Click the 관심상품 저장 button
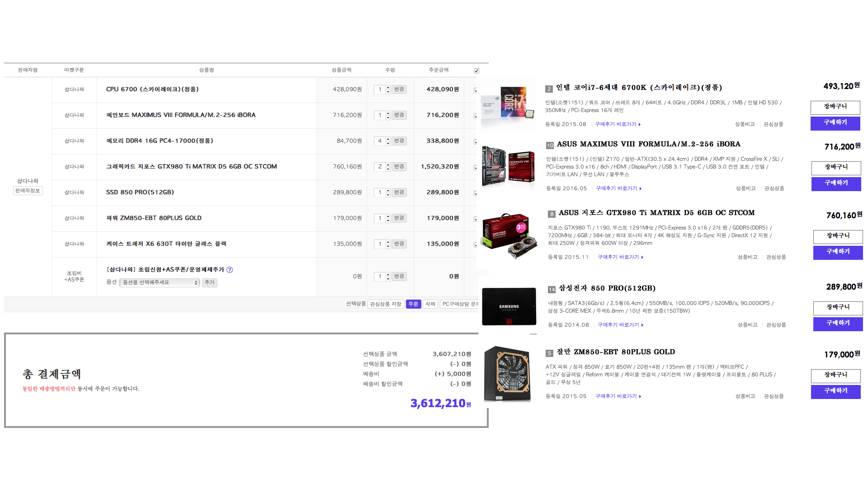The height and width of the screenshot is (488, 868). tap(386, 304)
